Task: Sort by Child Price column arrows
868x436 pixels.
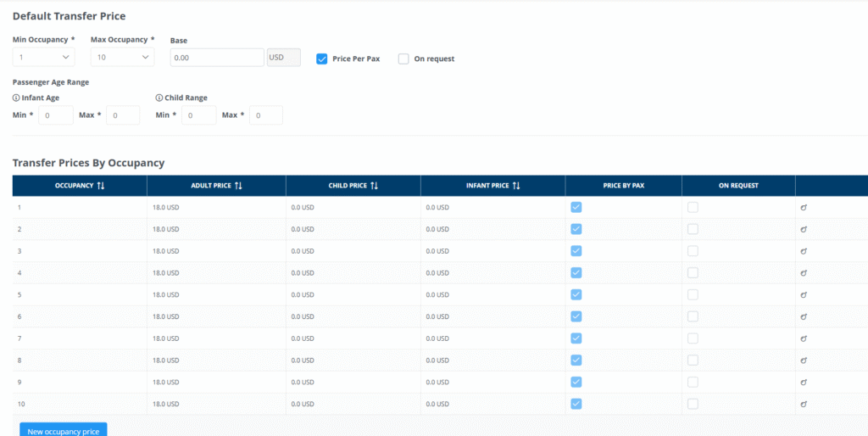Action: [374, 186]
